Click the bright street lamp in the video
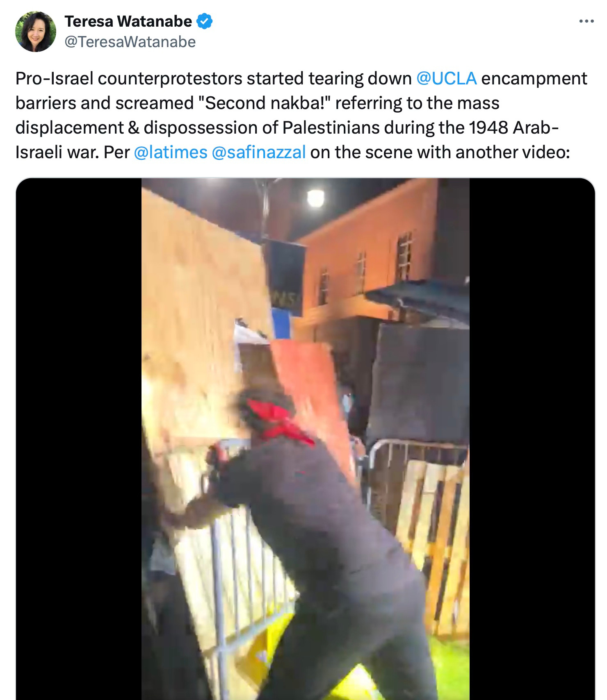Screen dimensions: 607x700 coord(315,198)
